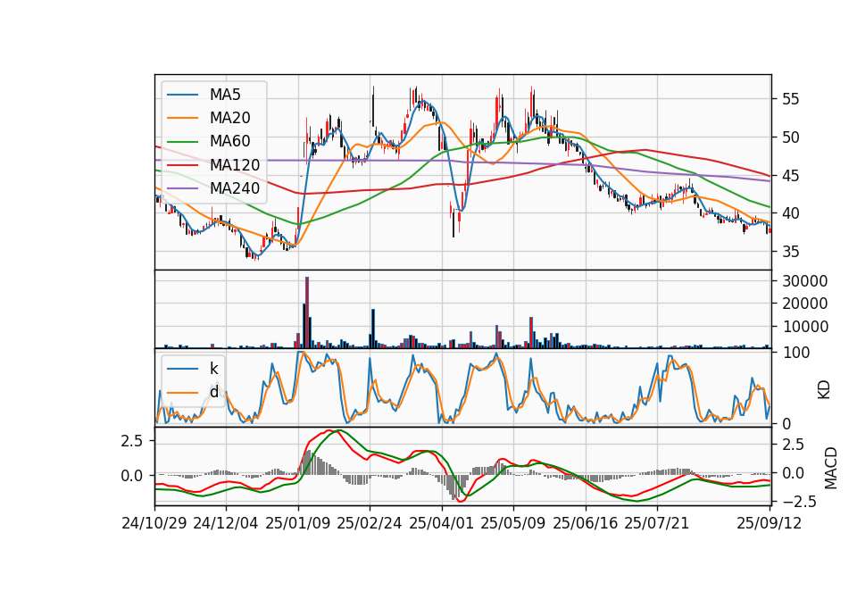Click the 25/09/12 date label
The image size is (857, 616).
point(770,523)
